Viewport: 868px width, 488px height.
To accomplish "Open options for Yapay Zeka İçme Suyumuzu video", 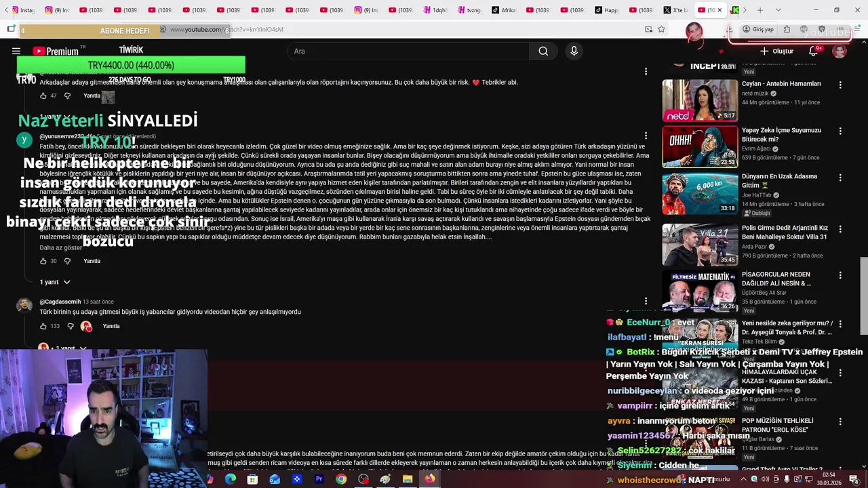I will 840,131.
